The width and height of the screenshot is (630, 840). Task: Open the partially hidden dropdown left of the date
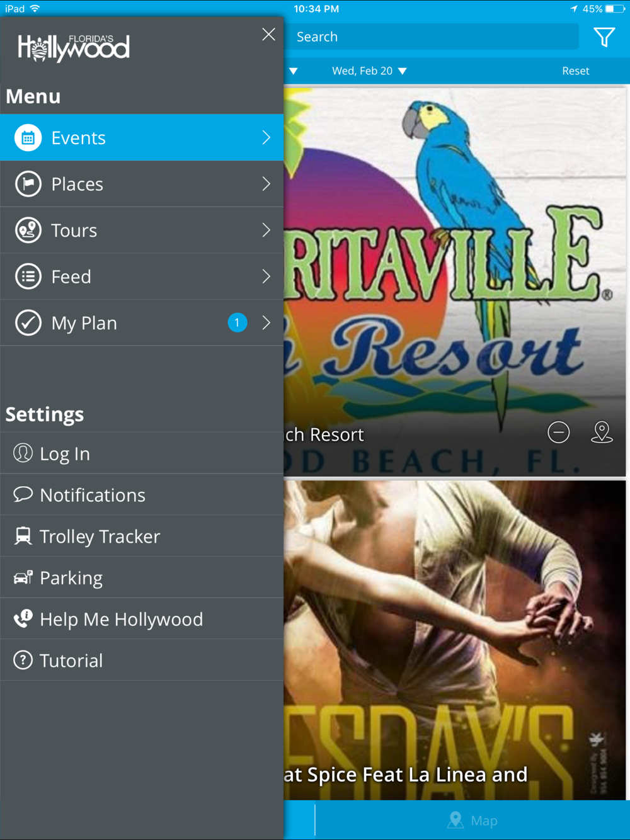click(x=293, y=71)
